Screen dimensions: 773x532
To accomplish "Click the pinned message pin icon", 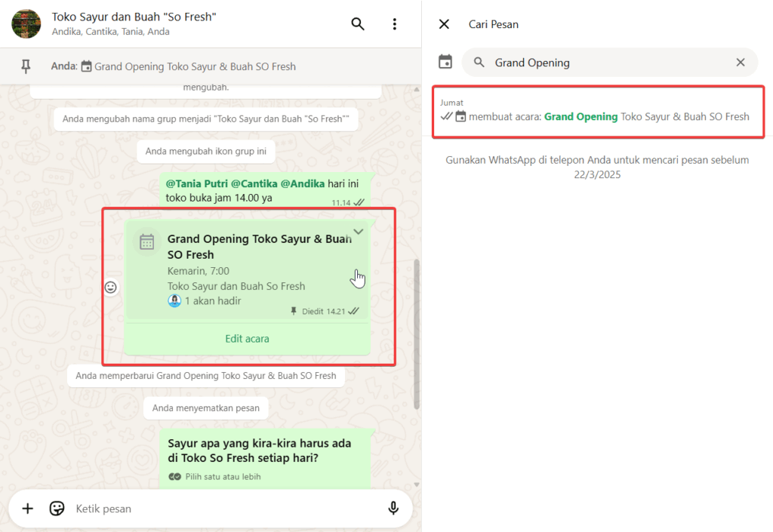I will coord(26,66).
